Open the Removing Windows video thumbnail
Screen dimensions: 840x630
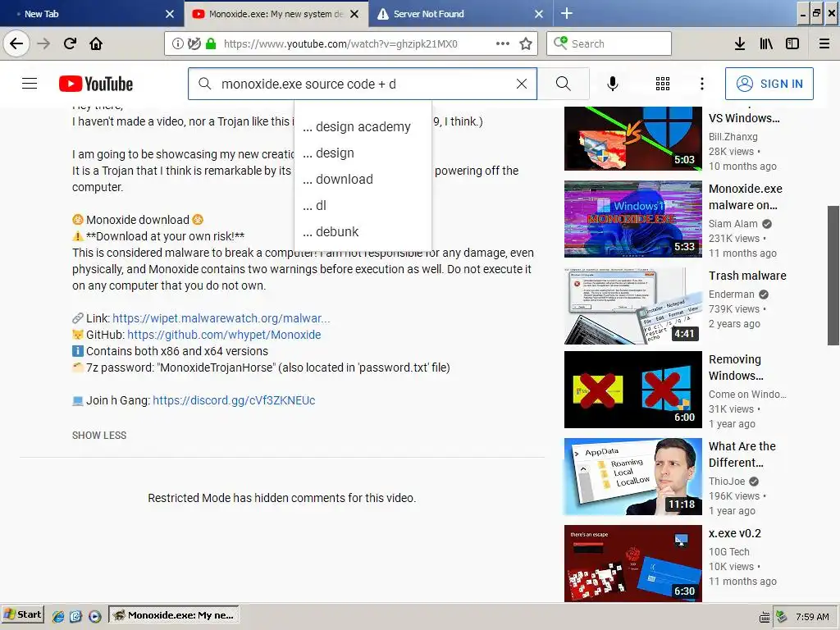tap(632, 390)
